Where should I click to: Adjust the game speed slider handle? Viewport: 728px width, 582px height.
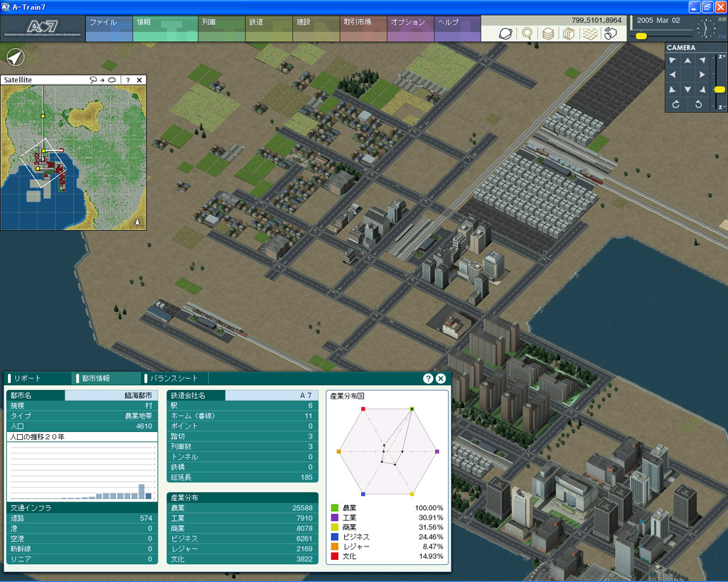tap(641, 36)
